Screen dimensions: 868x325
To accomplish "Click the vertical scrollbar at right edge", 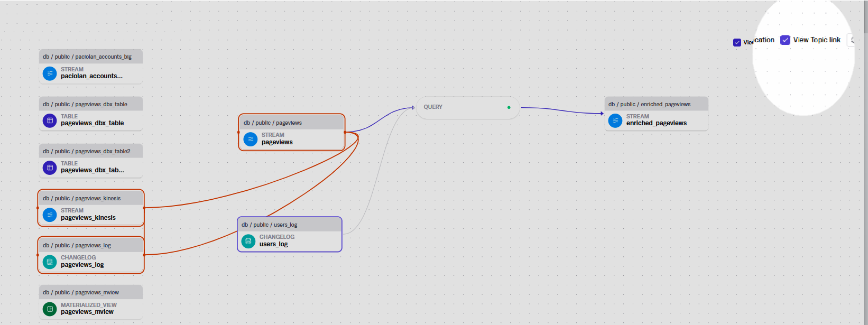I will pyautogui.click(x=865, y=159).
